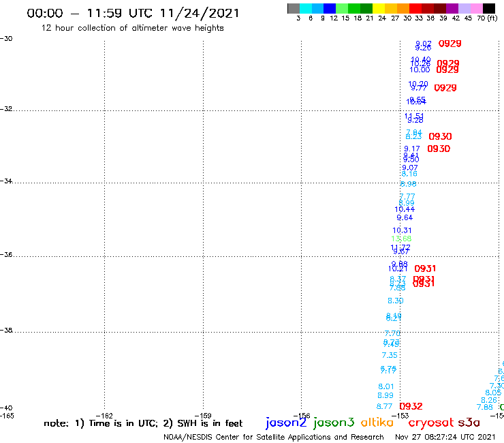Select the s3a satellite label
Image resolution: width=504 pixels, height=443 pixels.
coord(469,423)
